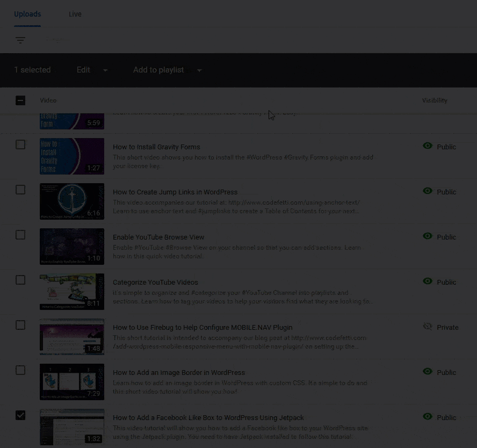477x448 pixels.
Task: Select the Firebug MOBILE.NAV video checkbox
Action: (20, 325)
